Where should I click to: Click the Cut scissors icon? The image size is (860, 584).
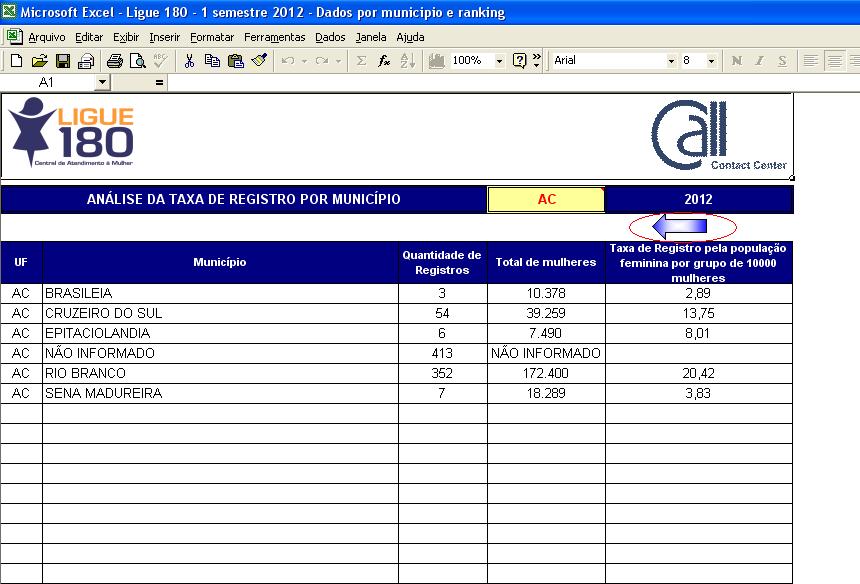(189, 61)
